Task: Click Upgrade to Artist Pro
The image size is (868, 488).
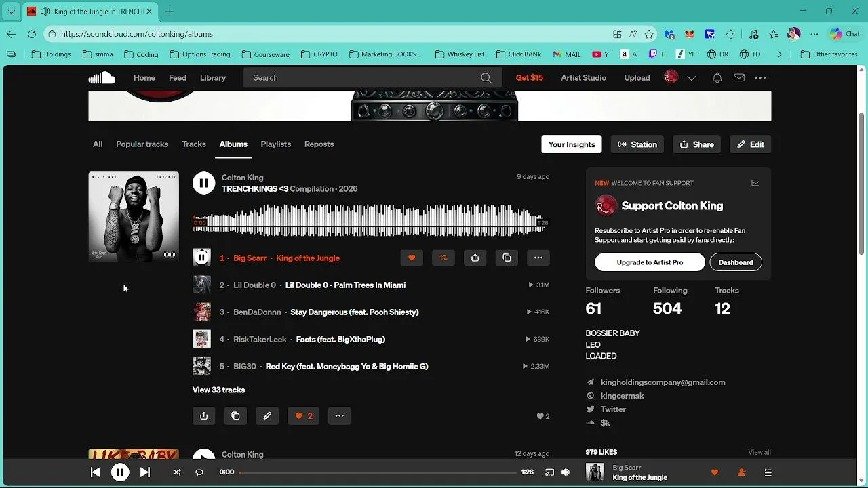Action: coord(650,262)
